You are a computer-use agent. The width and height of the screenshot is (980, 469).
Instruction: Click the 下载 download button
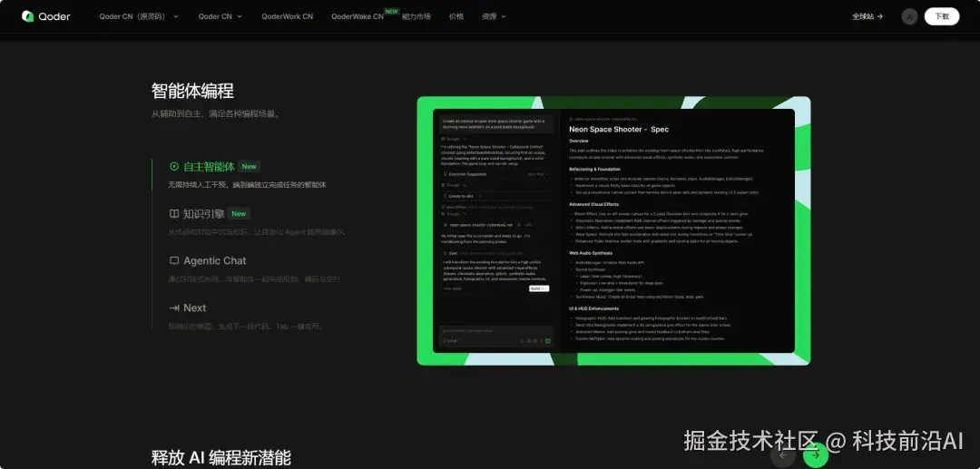[942, 16]
